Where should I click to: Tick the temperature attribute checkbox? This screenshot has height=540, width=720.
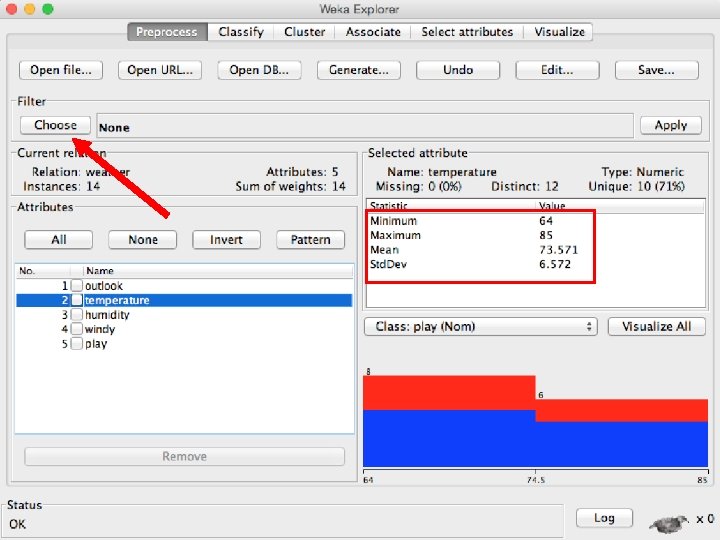(x=77, y=300)
